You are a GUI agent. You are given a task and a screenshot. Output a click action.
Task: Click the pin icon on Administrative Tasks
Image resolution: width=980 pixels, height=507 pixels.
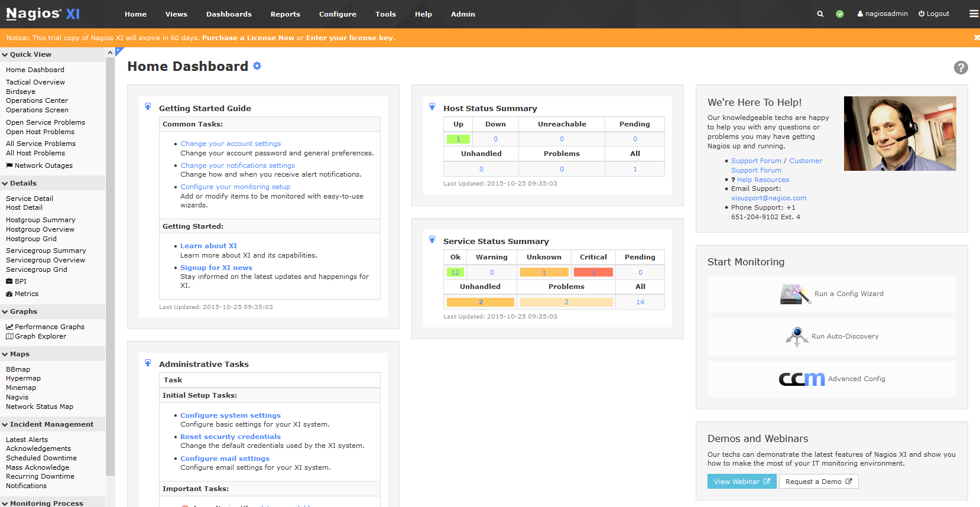point(148,363)
